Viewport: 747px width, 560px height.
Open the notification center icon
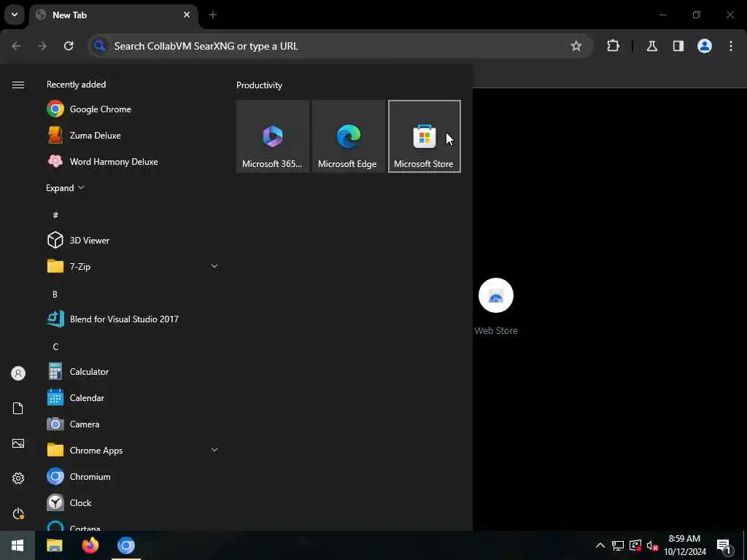[724, 545]
